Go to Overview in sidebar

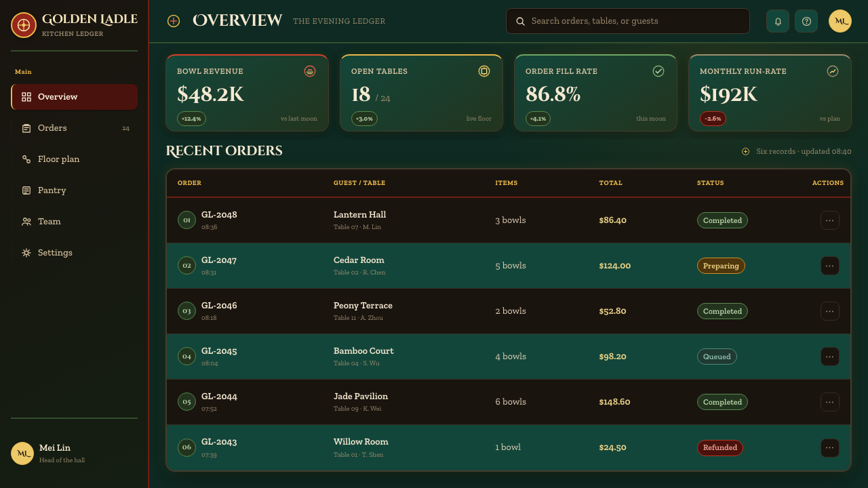pos(75,97)
